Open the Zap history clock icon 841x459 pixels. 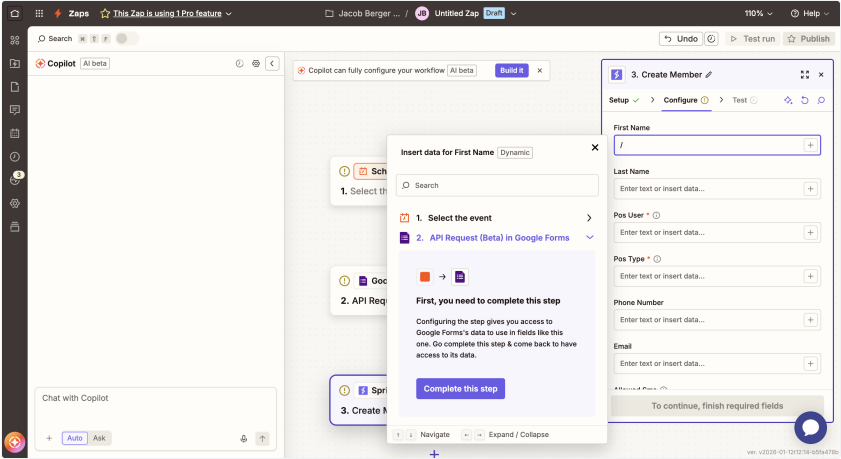[x=14, y=157]
